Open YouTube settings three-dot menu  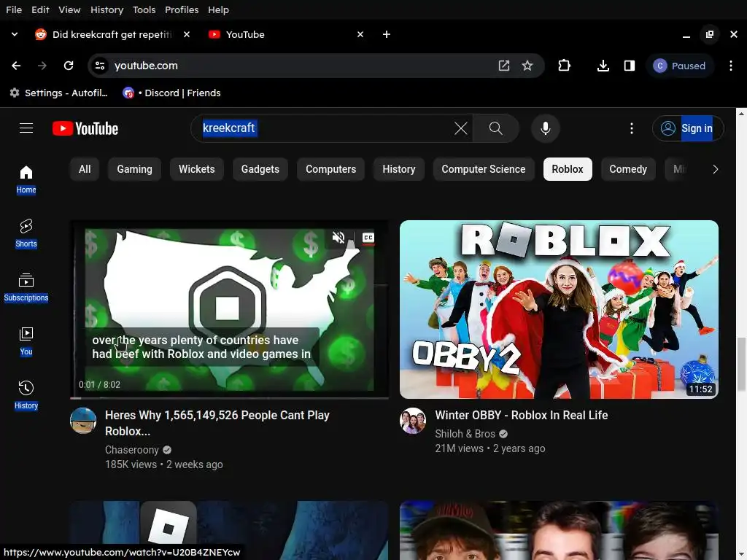point(632,128)
